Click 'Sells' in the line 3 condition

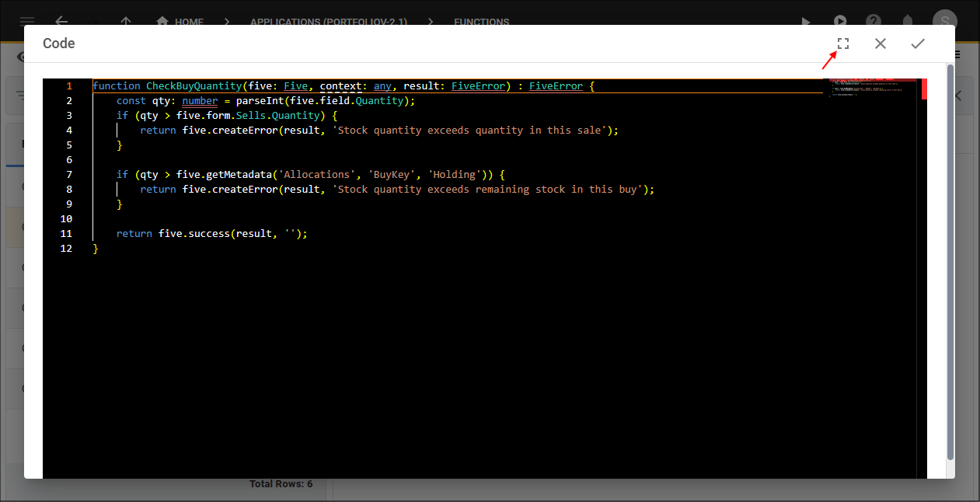coord(250,116)
